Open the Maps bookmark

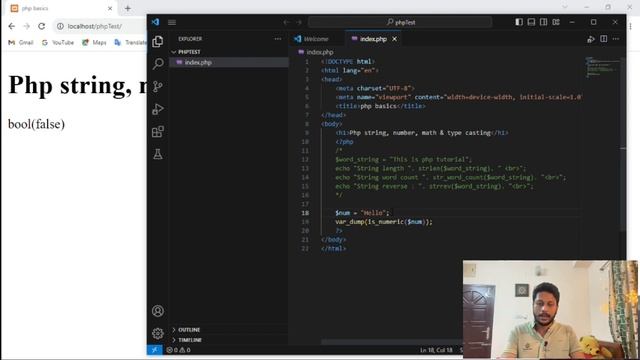click(94, 42)
